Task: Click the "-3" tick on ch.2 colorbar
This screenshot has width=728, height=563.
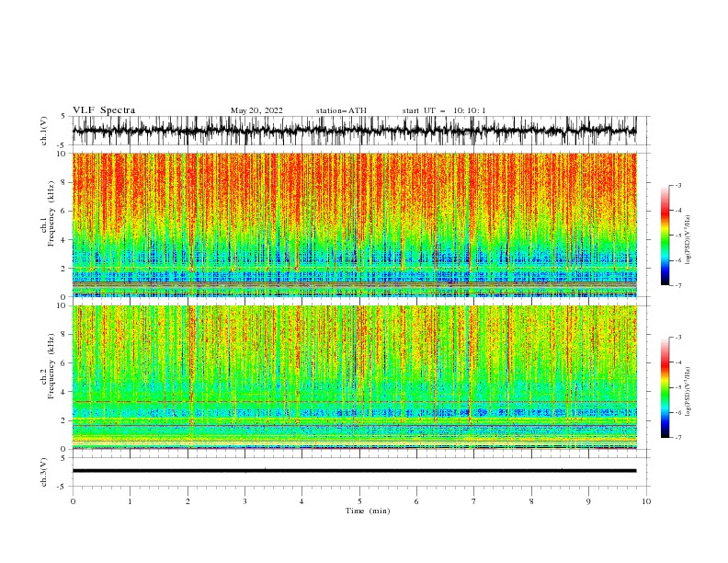Action: [x=678, y=338]
